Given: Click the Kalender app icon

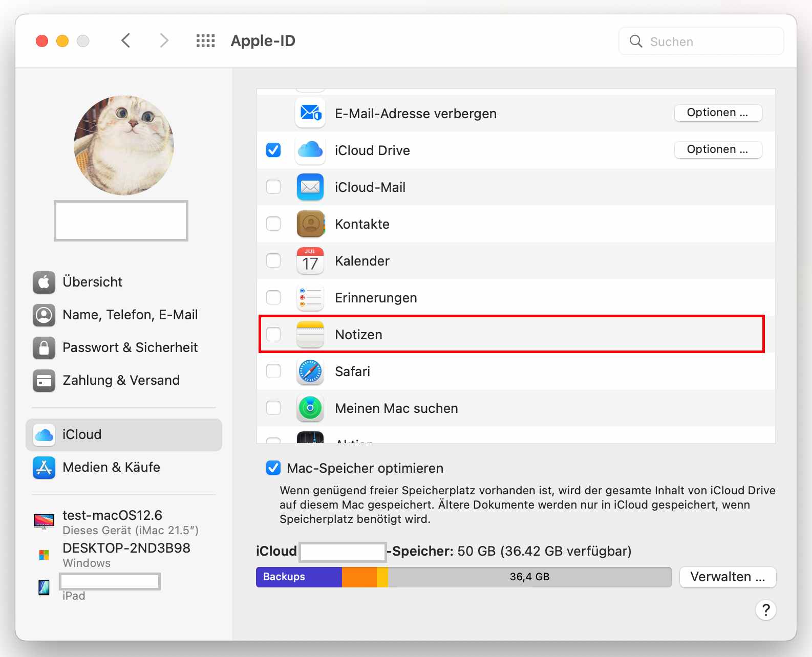Looking at the screenshot, I should click(310, 260).
